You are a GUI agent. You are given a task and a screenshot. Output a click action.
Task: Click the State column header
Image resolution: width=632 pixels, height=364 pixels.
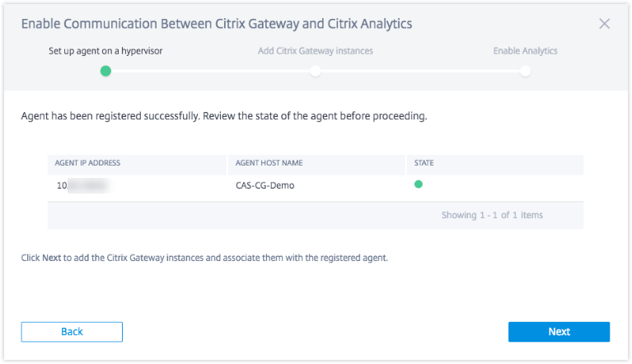[x=425, y=163]
